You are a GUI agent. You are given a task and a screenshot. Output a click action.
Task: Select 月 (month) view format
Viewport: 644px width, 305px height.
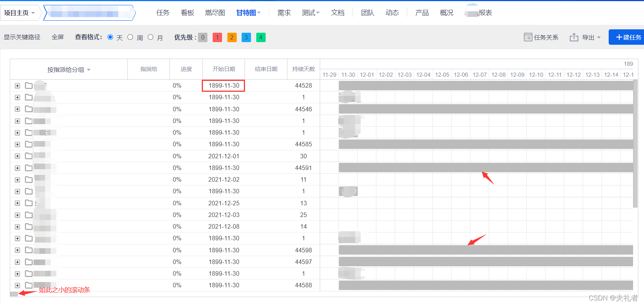[151, 37]
